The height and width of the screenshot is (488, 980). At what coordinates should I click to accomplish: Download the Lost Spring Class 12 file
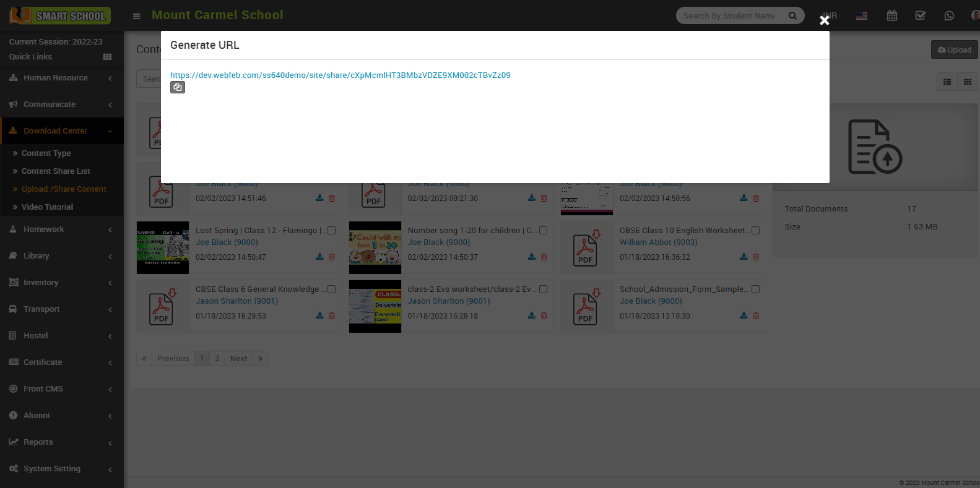pyautogui.click(x=319, y=257)
